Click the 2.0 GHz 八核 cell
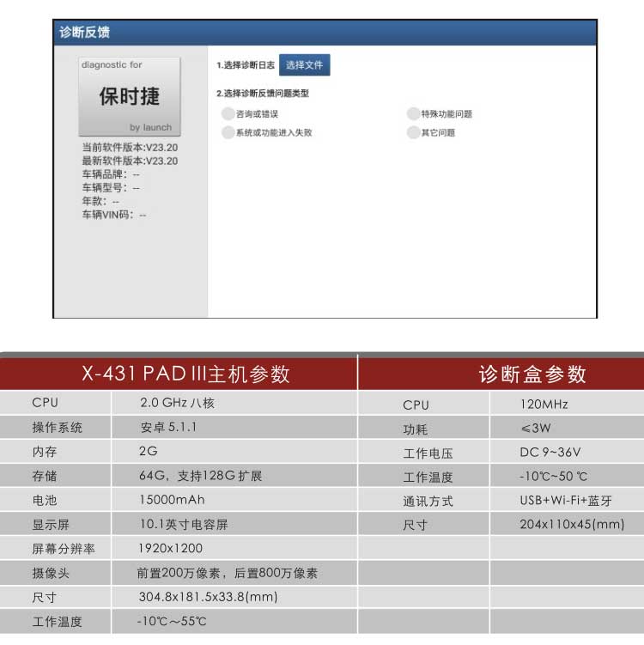Screen dimensions: 644x645 (177, 403)
